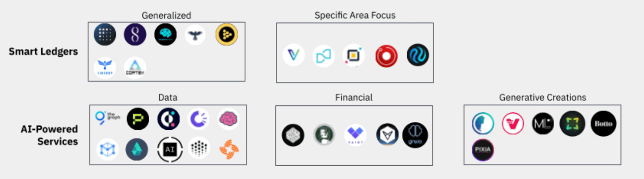
Task: Click the Generative Creations heading
Action: [x=542, y=97]
